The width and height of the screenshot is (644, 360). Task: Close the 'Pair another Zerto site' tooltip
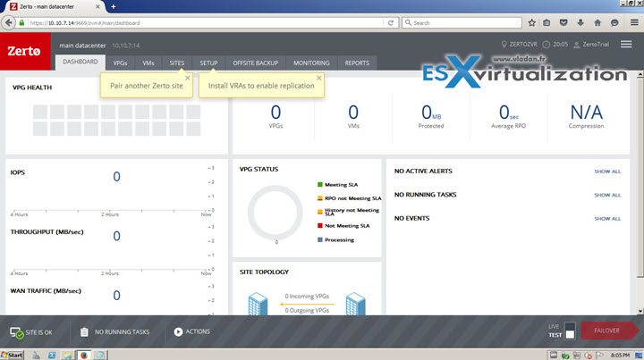point(188,78)
